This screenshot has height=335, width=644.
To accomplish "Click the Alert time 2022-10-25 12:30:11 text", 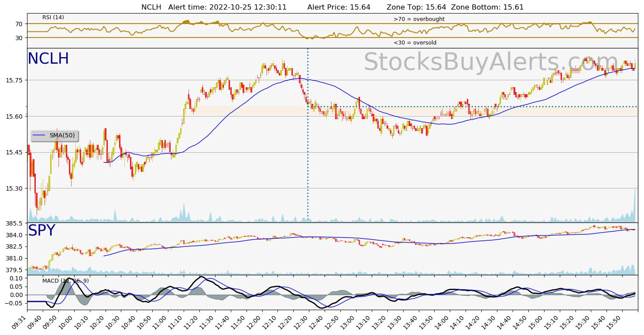I will click(227, 7).
